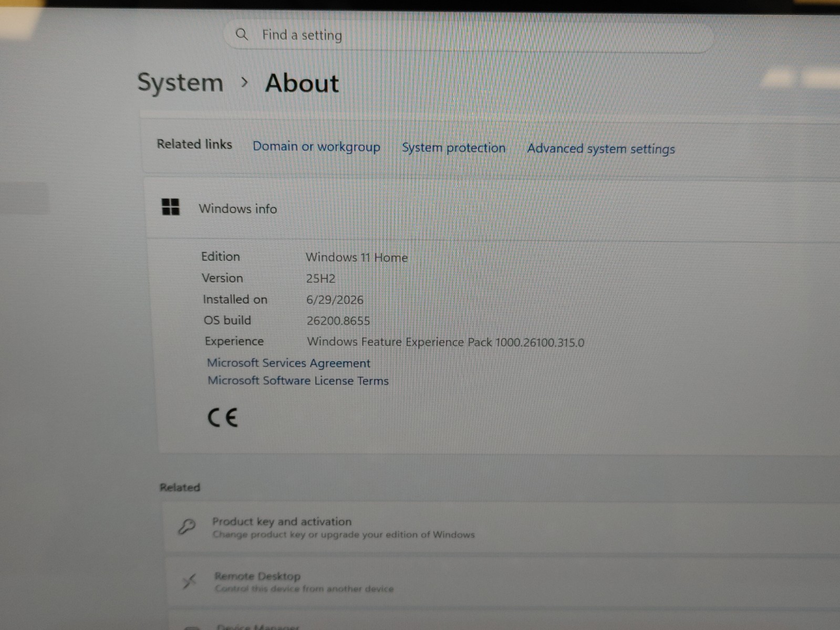Screen dimensions: 840x630
Task: Go back to System breadcrumb
Action: point(180,83)
